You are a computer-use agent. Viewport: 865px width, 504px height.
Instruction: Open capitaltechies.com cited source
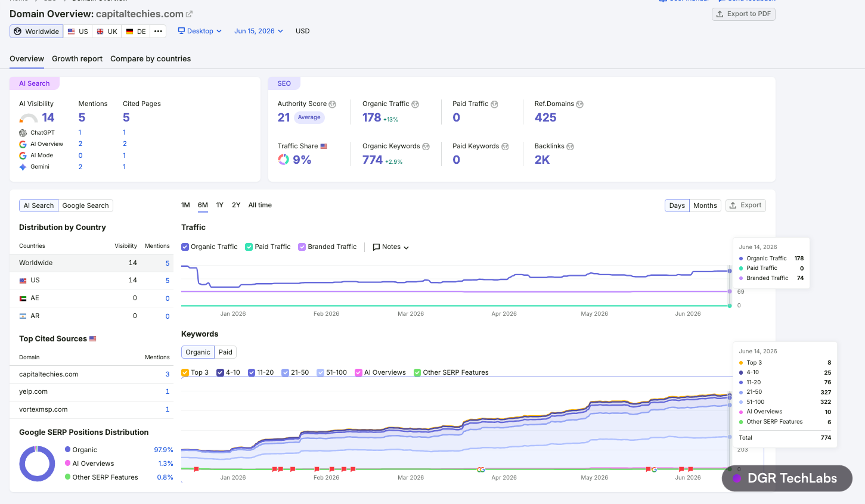click(48, 374)
